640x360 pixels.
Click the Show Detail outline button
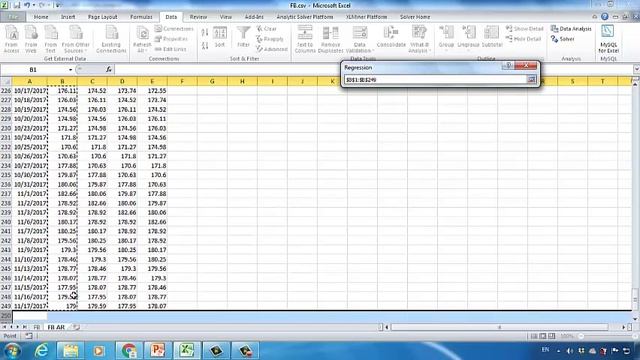click(x=524, y=29)
